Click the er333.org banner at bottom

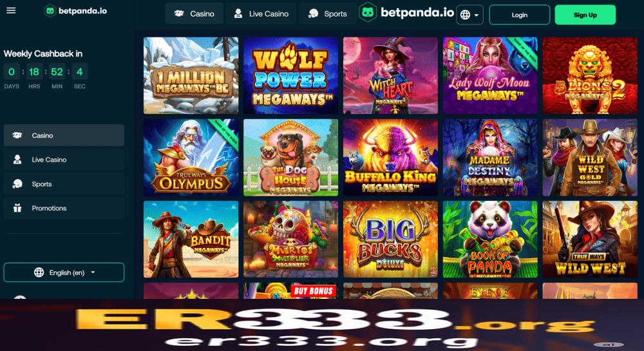322,325
